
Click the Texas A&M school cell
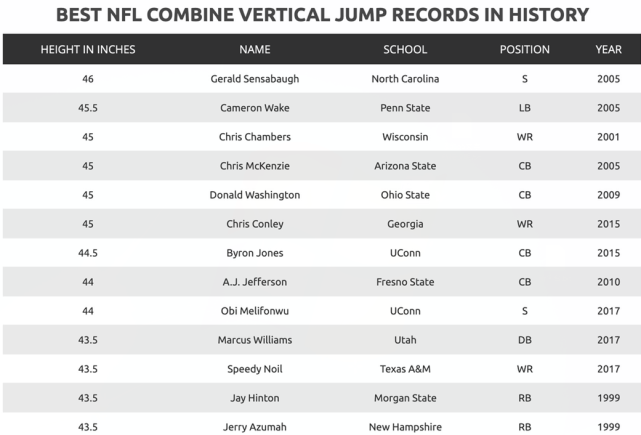(x=405, y=369)
